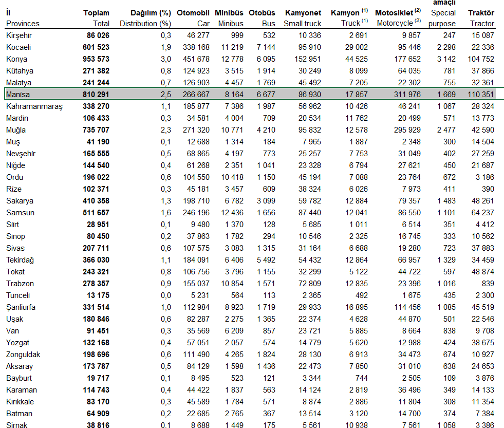Click Samsun province name
The image size is (504, 428).
coord(20,213)
